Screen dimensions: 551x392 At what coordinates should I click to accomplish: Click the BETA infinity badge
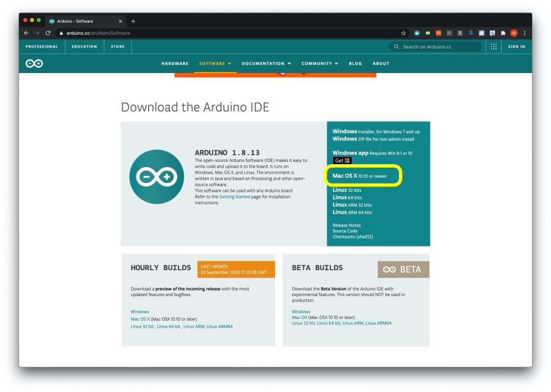[403, 270]
